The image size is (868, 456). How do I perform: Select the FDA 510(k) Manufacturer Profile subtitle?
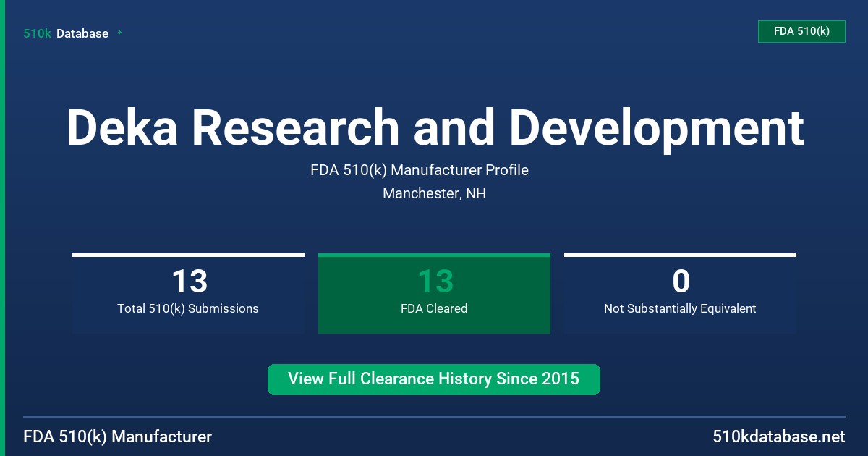(420, 170)
